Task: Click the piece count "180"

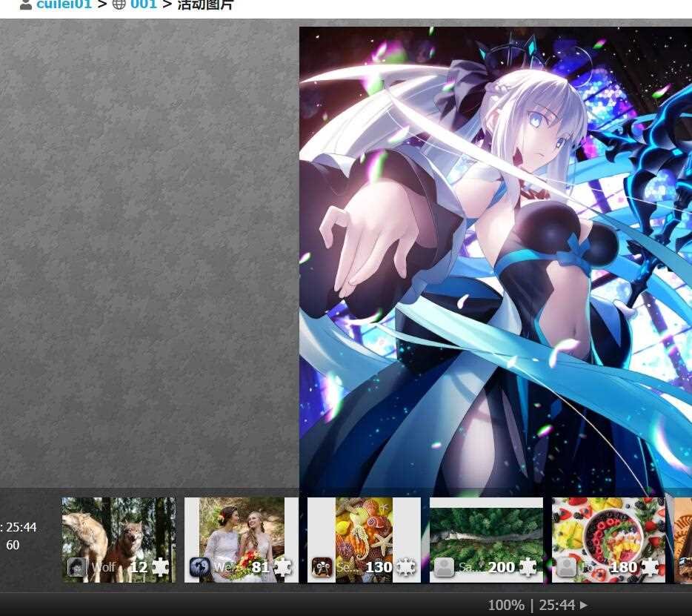Action: (x=624, y=567)
